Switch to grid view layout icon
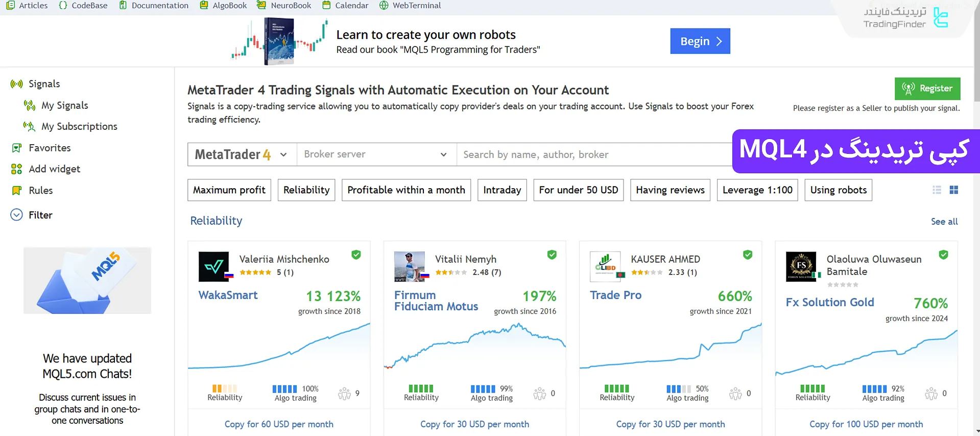This screenshot has height=436, width=980. tap(953, 190)
